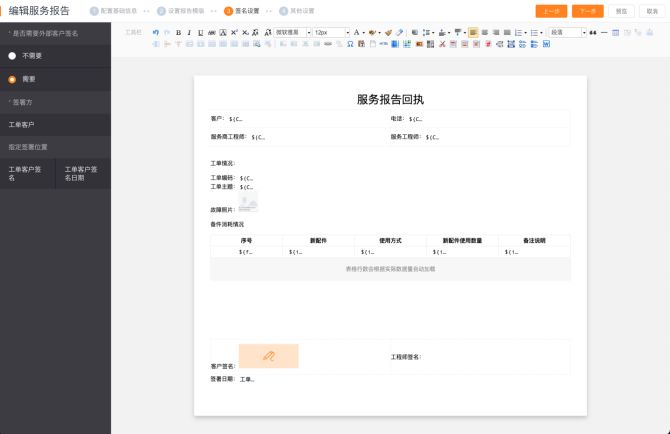
Task: Open the 微软雅黑 font family dropdown
Action: coord(292,32)
